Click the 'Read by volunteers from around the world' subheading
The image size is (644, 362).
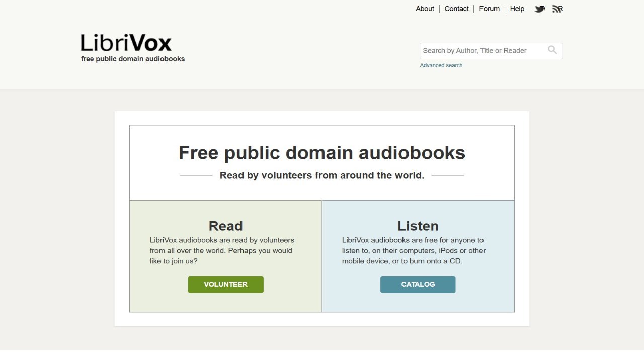click(x=322, y=175)
